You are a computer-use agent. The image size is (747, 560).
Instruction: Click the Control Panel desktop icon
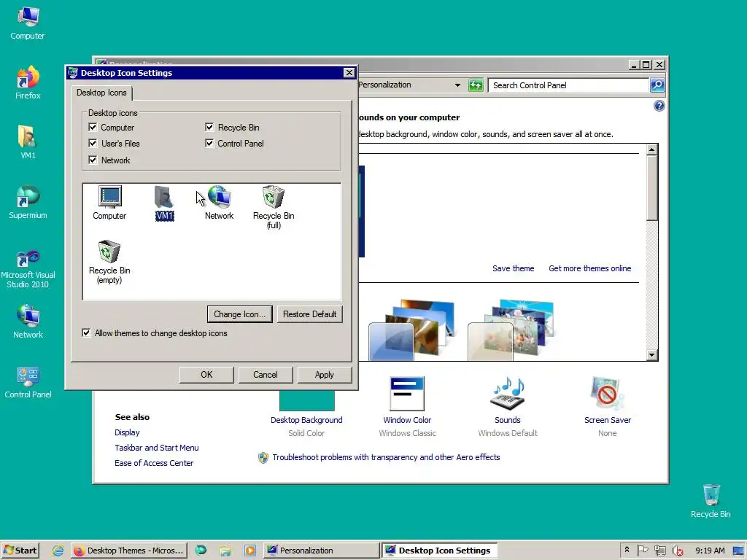coord(28,382)
